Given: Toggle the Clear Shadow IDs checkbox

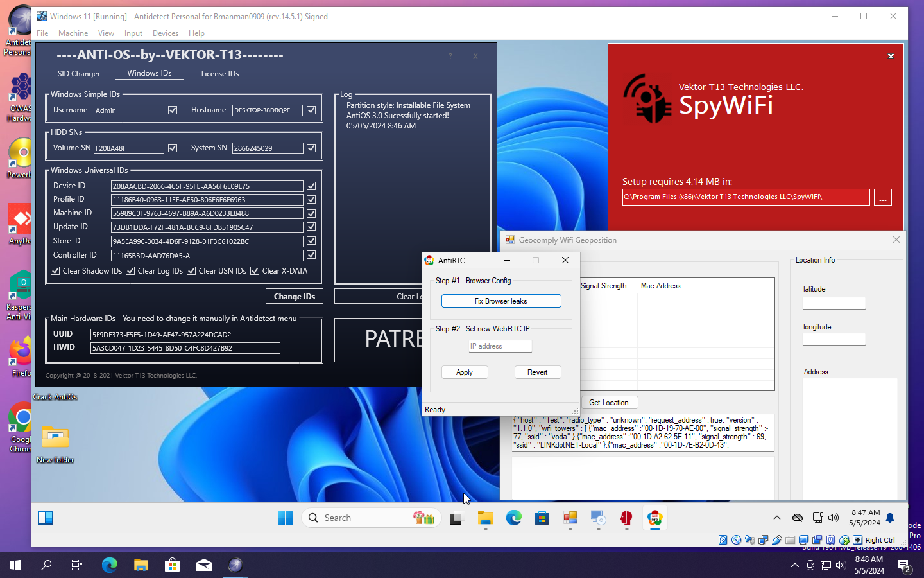Looking at the screenshot, I should [55, 271].
